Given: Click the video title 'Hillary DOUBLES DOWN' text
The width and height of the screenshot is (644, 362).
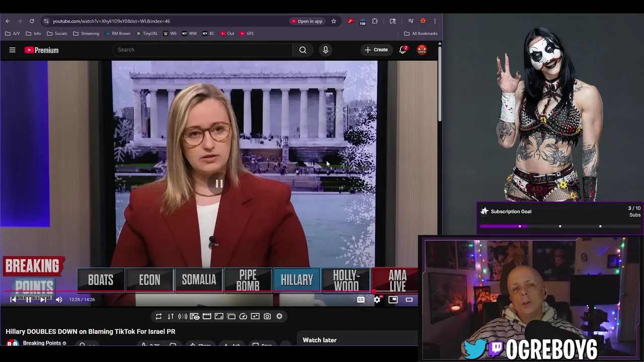Looking at the screenshot, I should [91, 331].
